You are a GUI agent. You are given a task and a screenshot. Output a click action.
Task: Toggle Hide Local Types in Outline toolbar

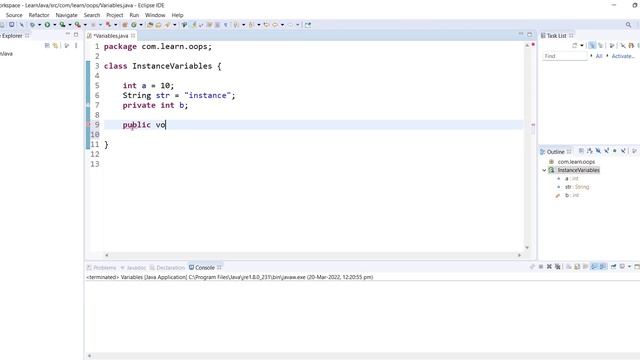[x=623, y=151]
